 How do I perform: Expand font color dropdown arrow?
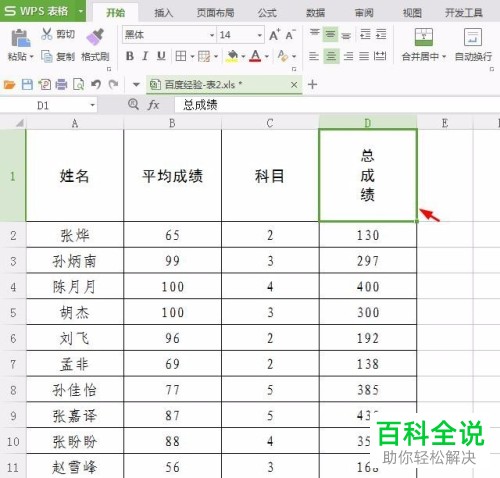coord(267,56)
